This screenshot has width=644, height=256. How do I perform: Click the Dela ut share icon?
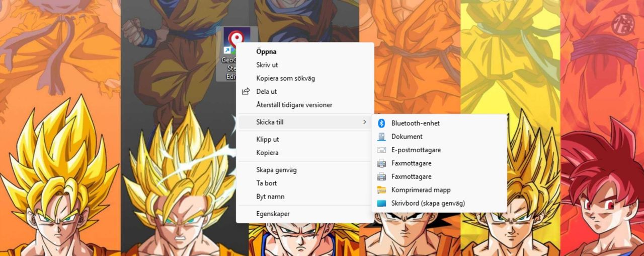click(246, 92)
